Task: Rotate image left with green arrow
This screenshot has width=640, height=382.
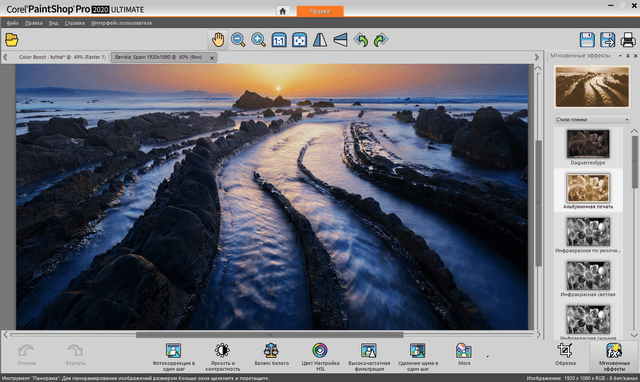Action: click(x=361, y=40)
